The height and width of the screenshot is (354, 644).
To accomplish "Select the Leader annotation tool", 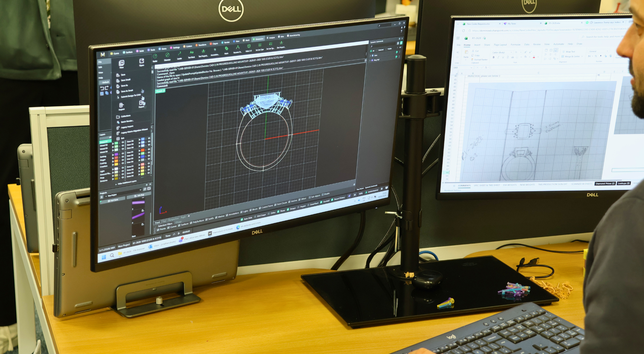I will click(179, 54).
